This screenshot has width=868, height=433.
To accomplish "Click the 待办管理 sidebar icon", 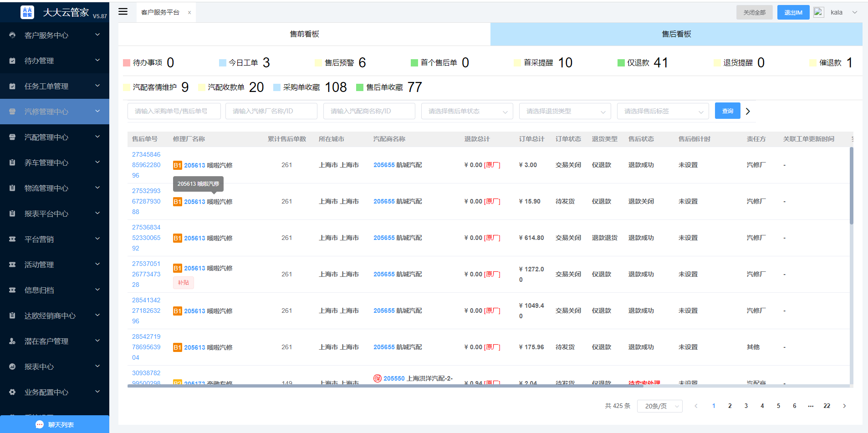I will (12, 61).
